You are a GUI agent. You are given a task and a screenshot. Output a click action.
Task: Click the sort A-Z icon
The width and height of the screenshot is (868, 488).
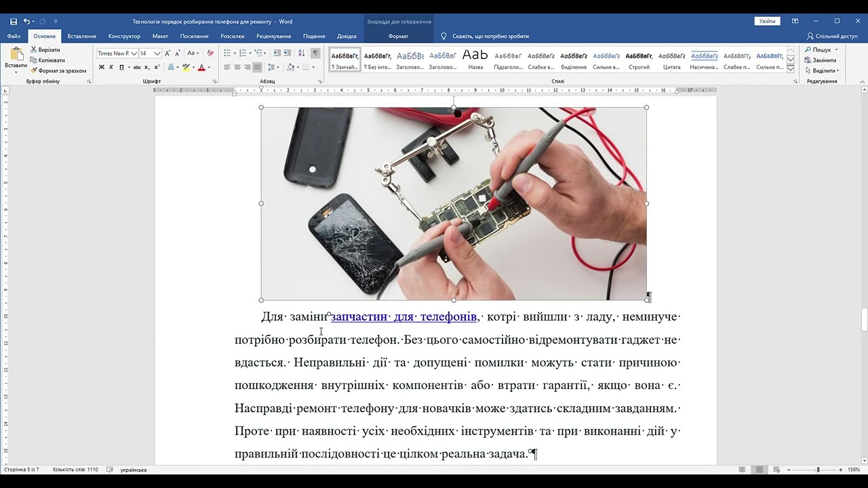click(x=302, y=53)
